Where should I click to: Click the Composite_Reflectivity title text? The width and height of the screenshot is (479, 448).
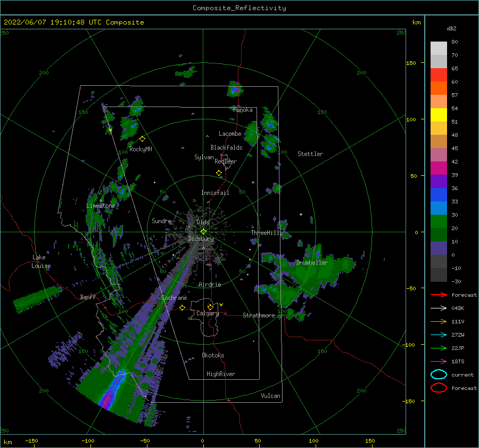(x=240, y=8)
